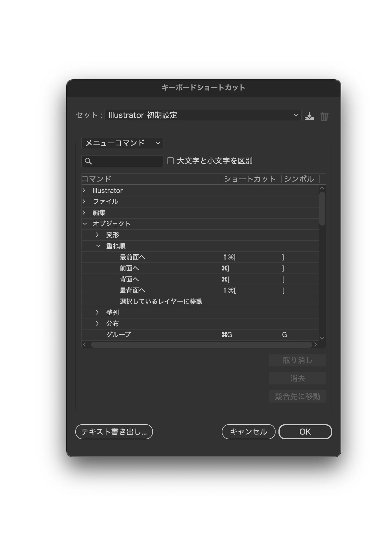The width and height of the screenshot is (392, 533).
Task: Click shortcut cell ⇧⌘] of 最前面へ
Action: click(229, 257)
